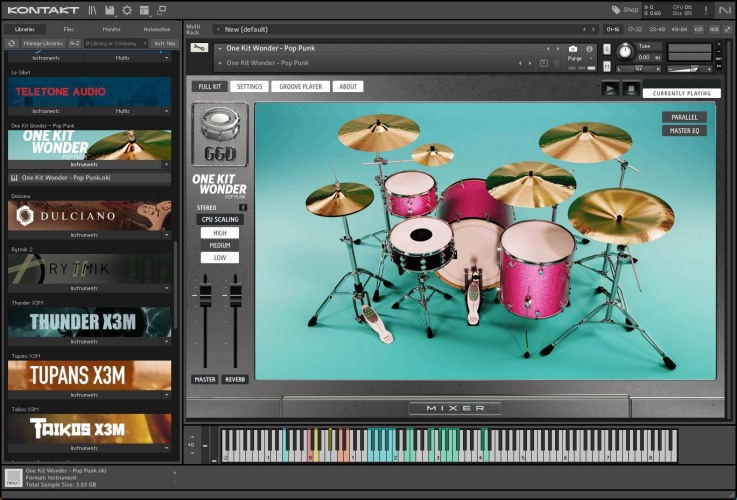Open the settings gear in the Kontakt header
Viewport: 737px width, 500px height.
127,10
